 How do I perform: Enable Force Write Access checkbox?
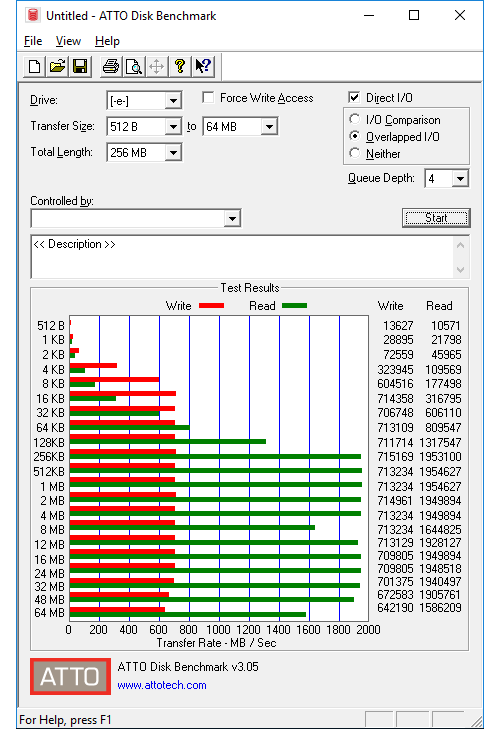pyautogui.click(x=208, y=98)
